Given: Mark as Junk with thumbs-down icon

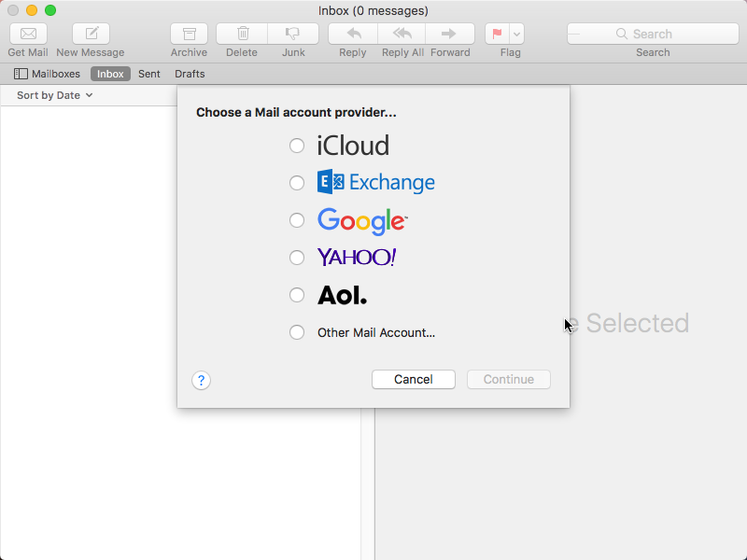Looking at the screenshot, I should [x=293, y=34].
